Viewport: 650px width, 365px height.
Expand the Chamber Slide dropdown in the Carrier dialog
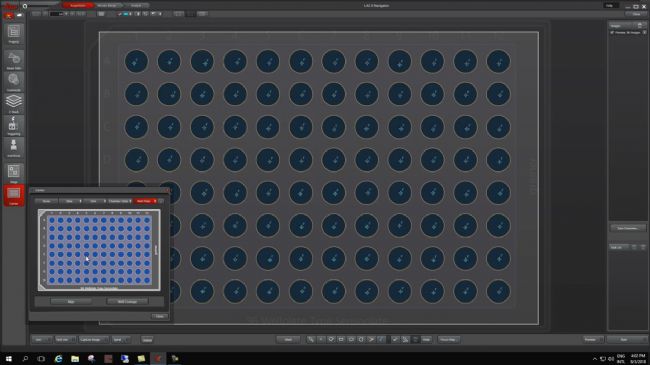[x=119, y=201]
